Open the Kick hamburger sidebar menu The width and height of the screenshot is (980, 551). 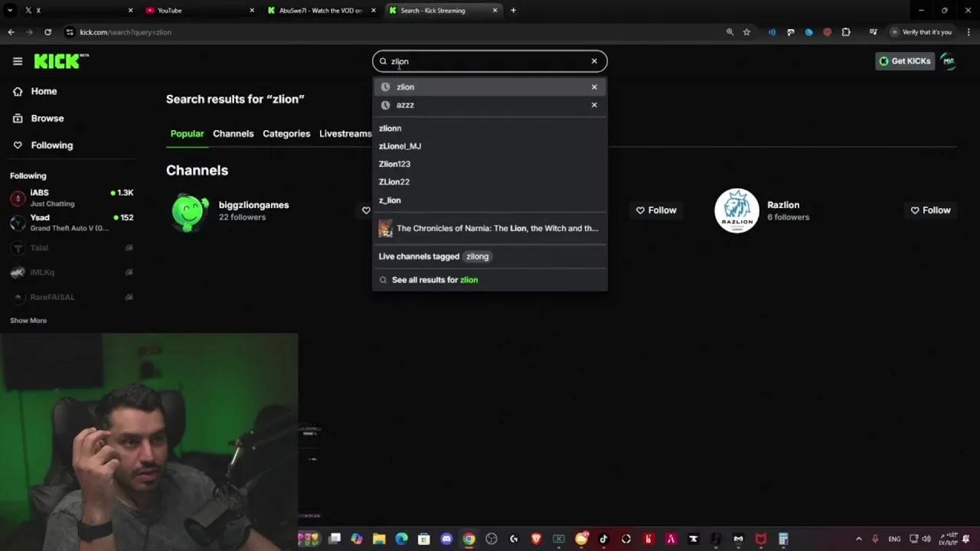[18, 61]
